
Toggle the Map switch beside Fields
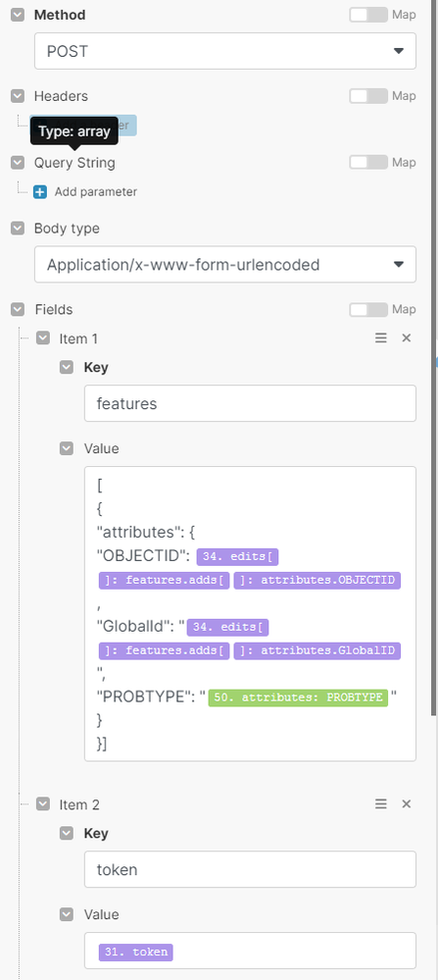(368, 309)
